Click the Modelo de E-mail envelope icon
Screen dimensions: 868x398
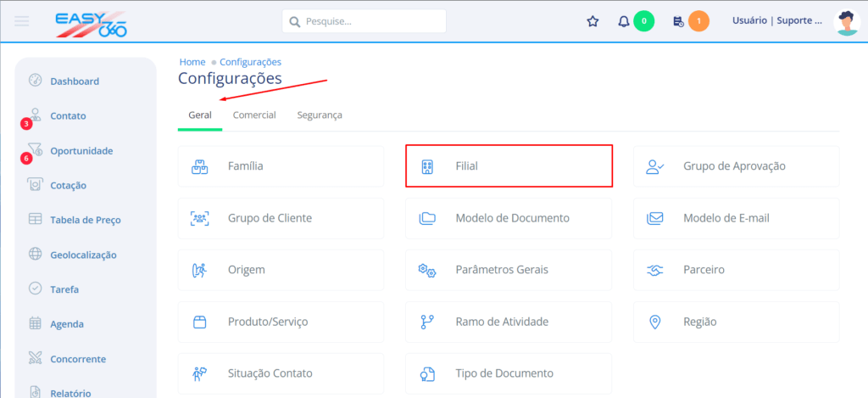(655, 218)
